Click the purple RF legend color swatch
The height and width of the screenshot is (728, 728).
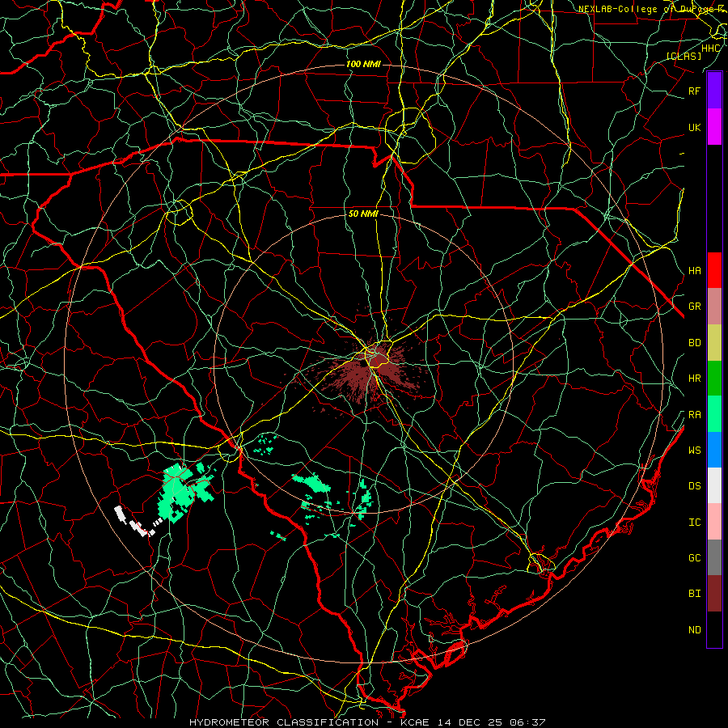[714, 91]
